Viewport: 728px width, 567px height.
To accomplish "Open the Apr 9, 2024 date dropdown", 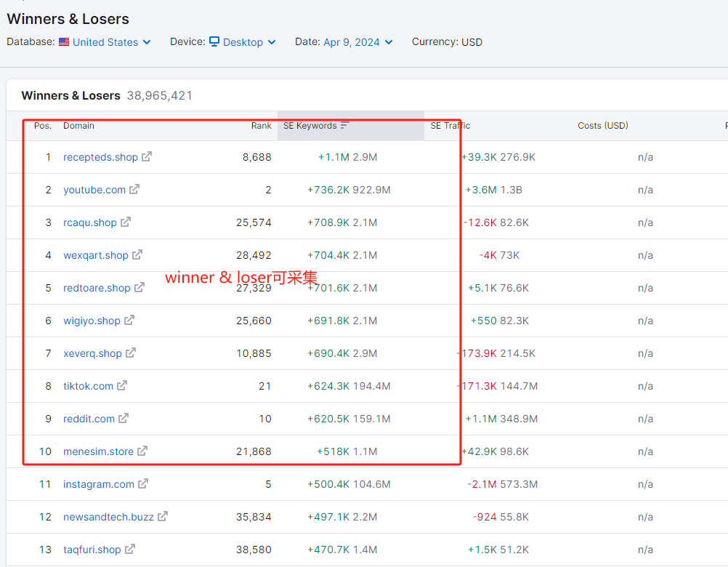I will click(x=358, y=42).
